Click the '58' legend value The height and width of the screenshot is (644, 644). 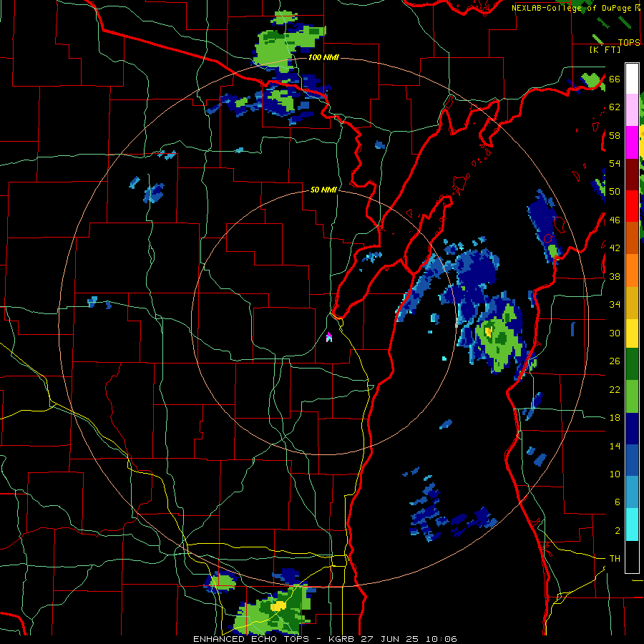(x=615, y=135)
